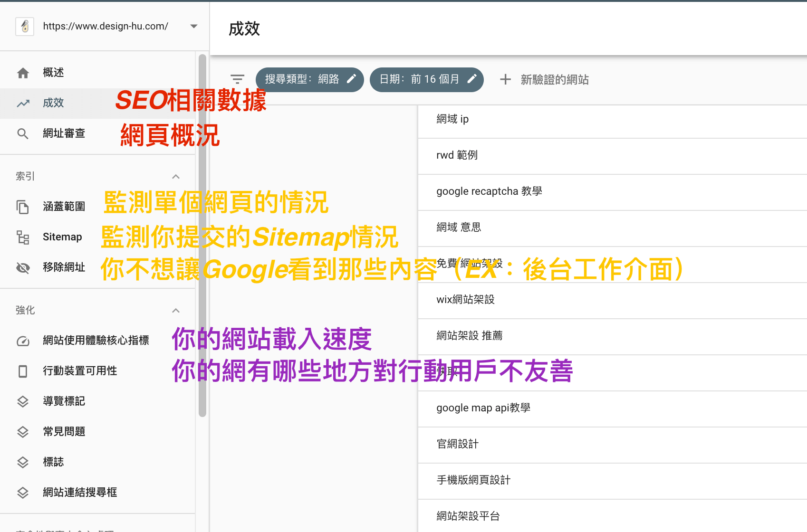Select the query row 手機版網頁設計
Screen dimensions: 807x532
(612, 480)
